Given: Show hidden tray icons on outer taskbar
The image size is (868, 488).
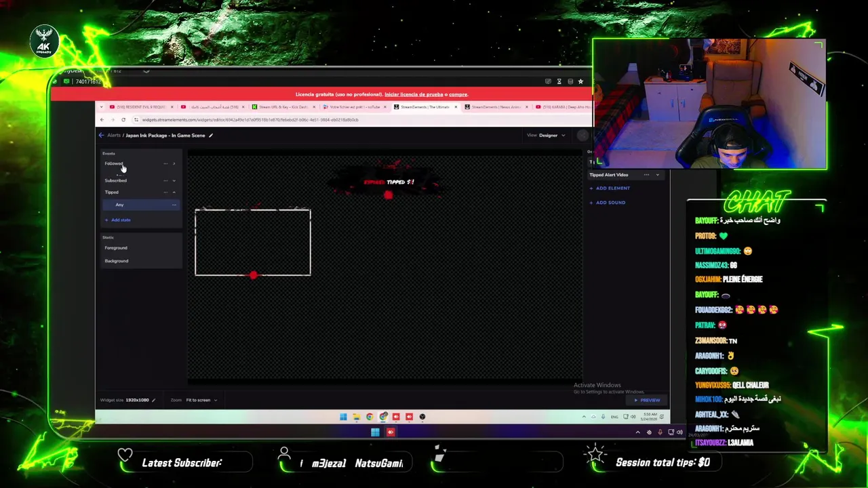Looking at the screenshot, I should tap(637, 432).
